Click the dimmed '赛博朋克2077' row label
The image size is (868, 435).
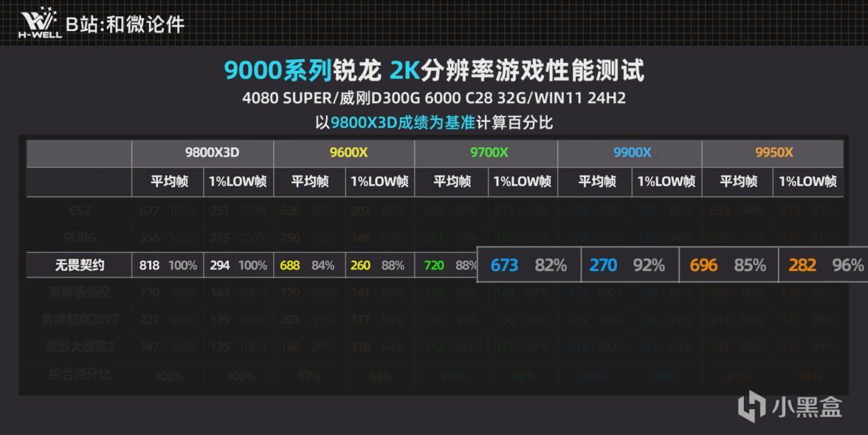(80, 320)
